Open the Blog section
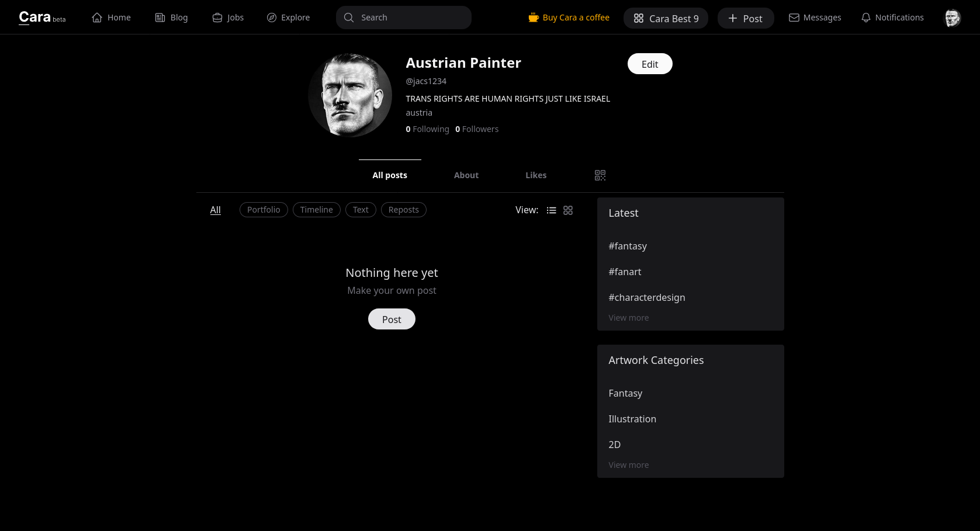 pos(171,18)
